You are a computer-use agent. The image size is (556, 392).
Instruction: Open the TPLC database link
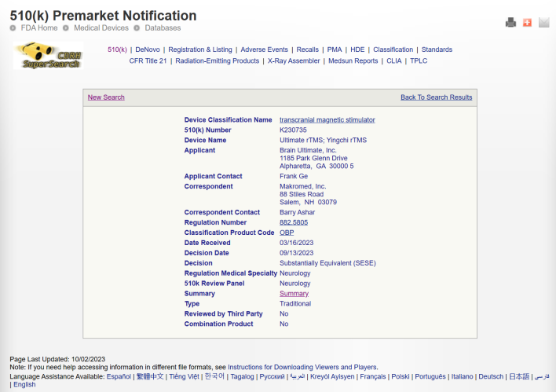tap(419, 60)
